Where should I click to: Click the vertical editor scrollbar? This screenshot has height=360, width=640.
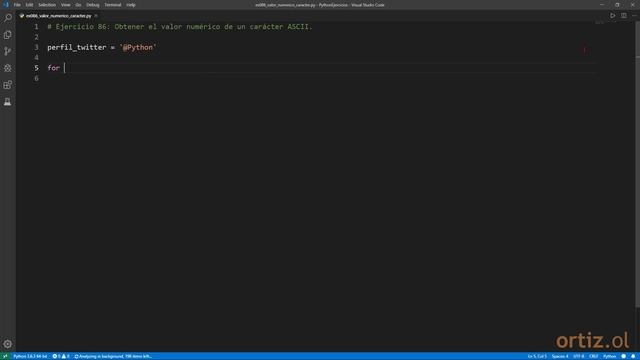pos(637,163)
